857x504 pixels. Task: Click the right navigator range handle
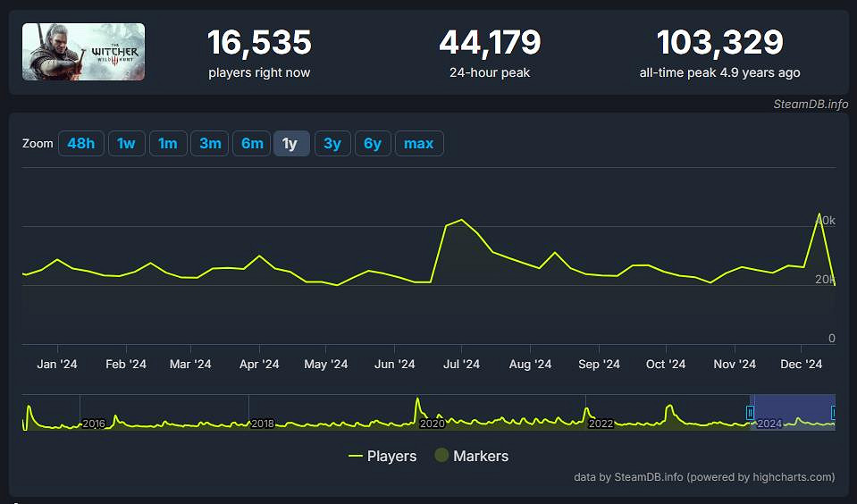[x=834, y=412]
